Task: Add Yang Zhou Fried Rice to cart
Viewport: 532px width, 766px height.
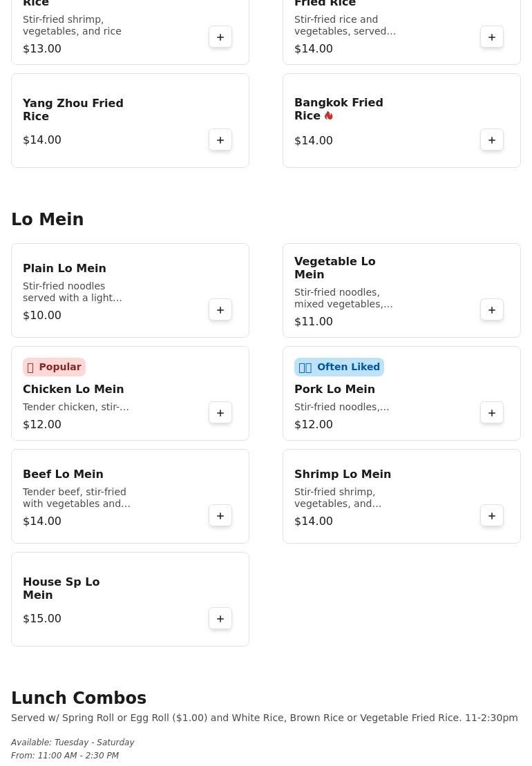Action: tap(220, 140)
